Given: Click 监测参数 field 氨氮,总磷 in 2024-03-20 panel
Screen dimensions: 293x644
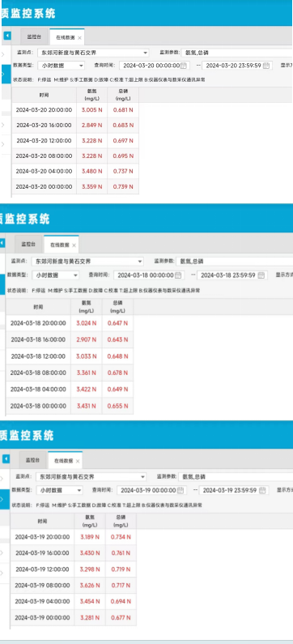Looking at the screenshot, I should point(238,53).
